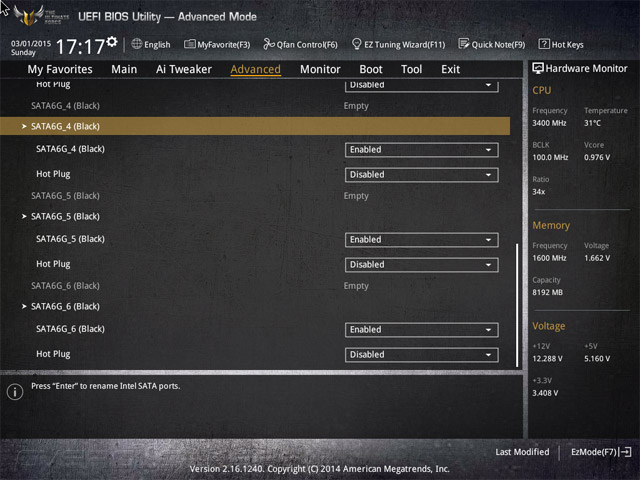The image size is (640, 480).
Task: Click the memory frequency 1600 MHz value
Action: [549, 258]
